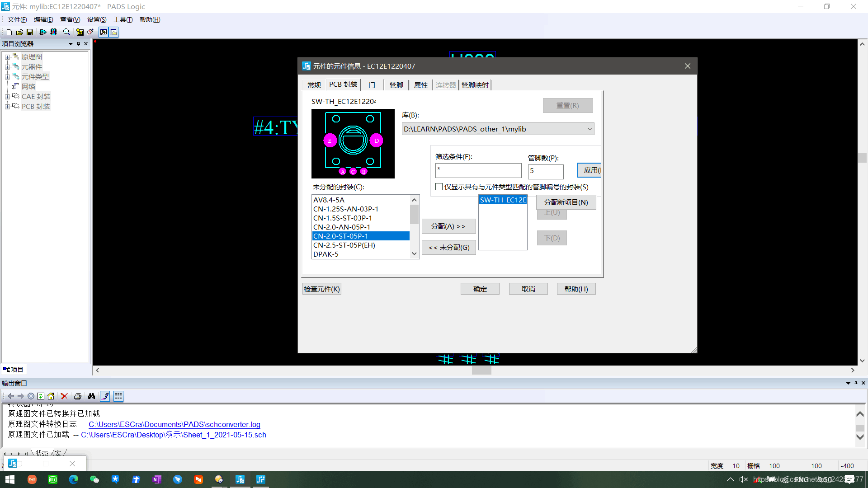Viewport: 868px width, 488px height.
Task: Click the binoculars find icon
Action: tap(92, 396)
